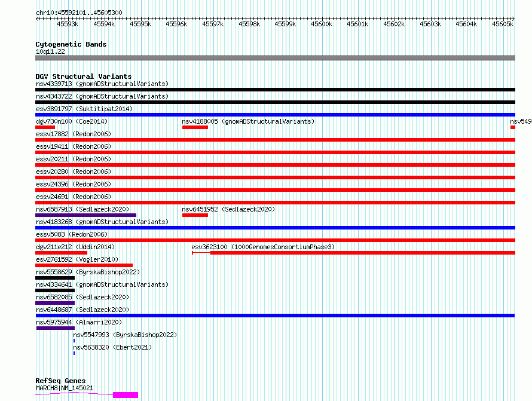Click the blue bar under nsv4183268
Viewport: 532px width, 401px height.
[275, 228]
